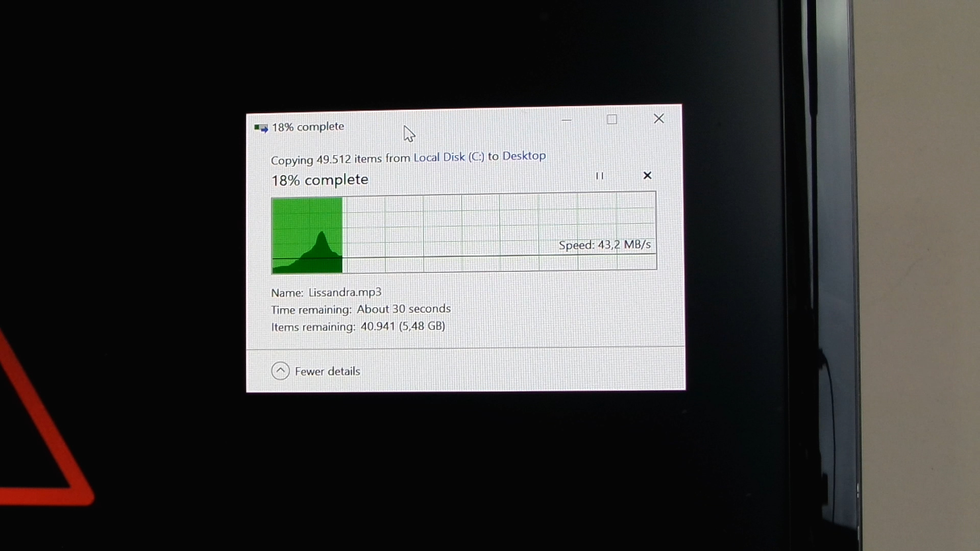The width and height of the screenshot is (980, 551).
Task: Click the 18% complete heading text
Action: click(320, 180)
